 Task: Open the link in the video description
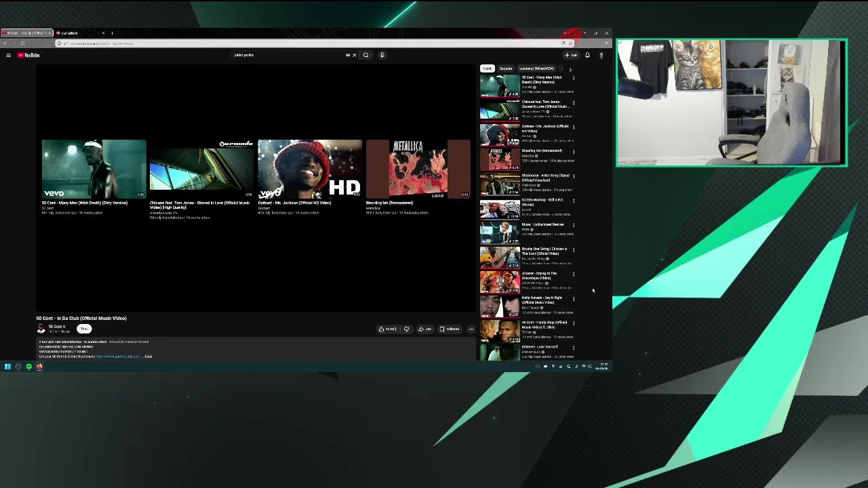117,357
